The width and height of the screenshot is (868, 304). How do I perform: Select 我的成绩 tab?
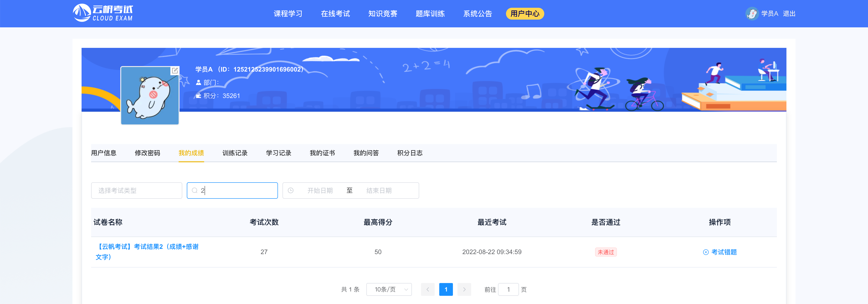pos(191,153)
